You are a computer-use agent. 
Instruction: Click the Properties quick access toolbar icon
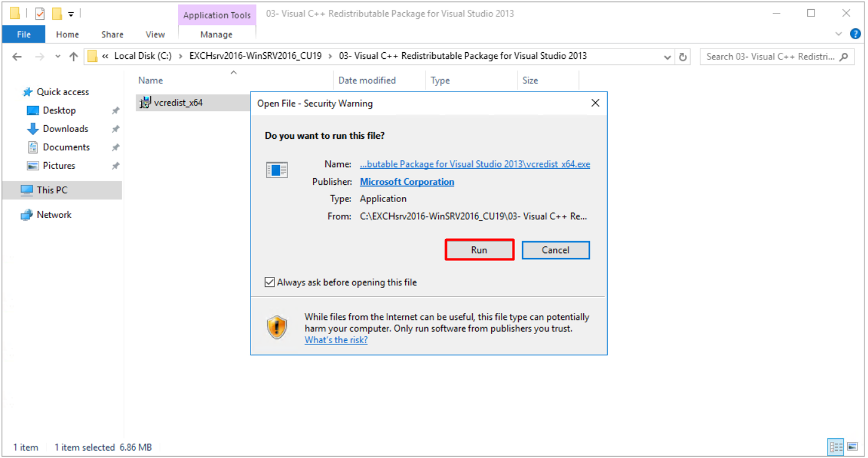coord(40,13)
